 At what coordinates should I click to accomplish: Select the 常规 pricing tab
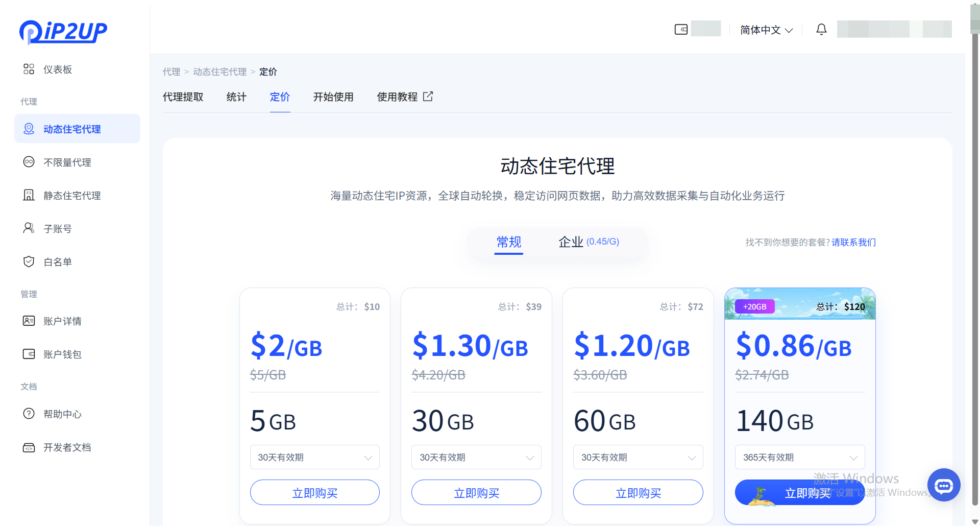coord(509,242)
